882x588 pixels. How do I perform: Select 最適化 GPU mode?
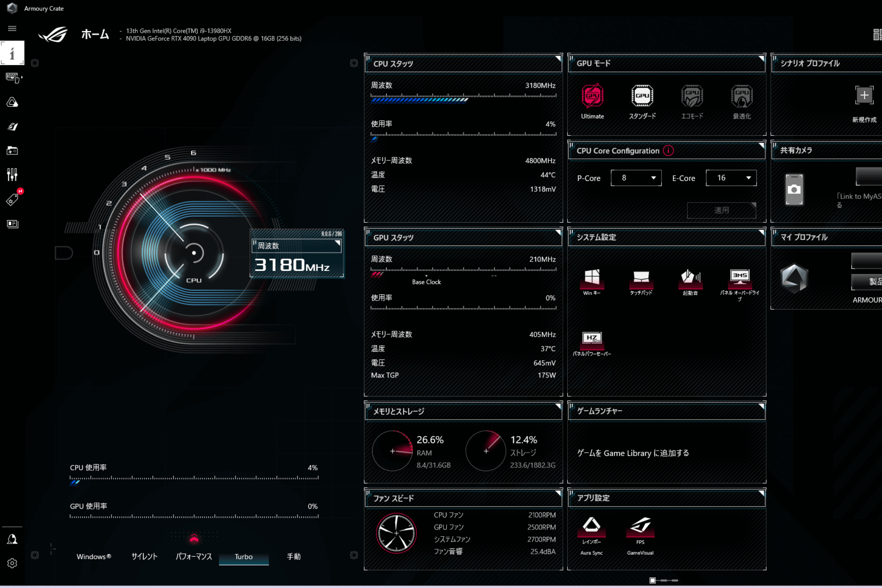click(x=742, y=102)
